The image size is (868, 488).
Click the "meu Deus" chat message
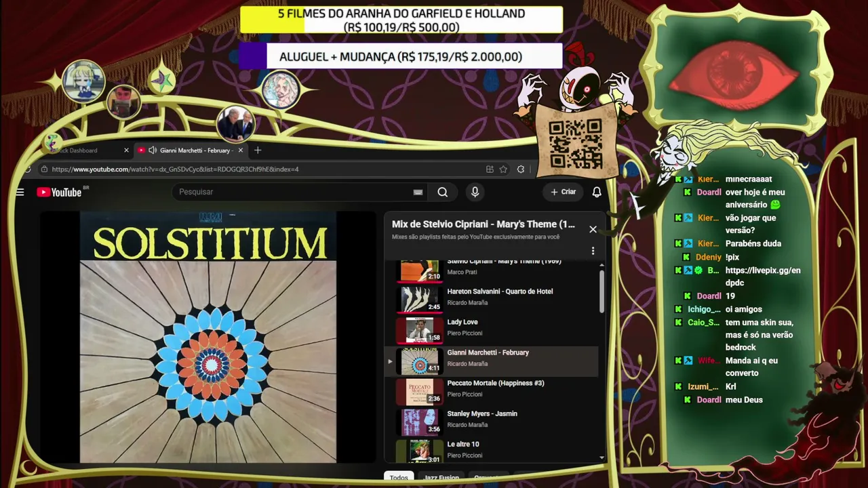click(744, 400)
